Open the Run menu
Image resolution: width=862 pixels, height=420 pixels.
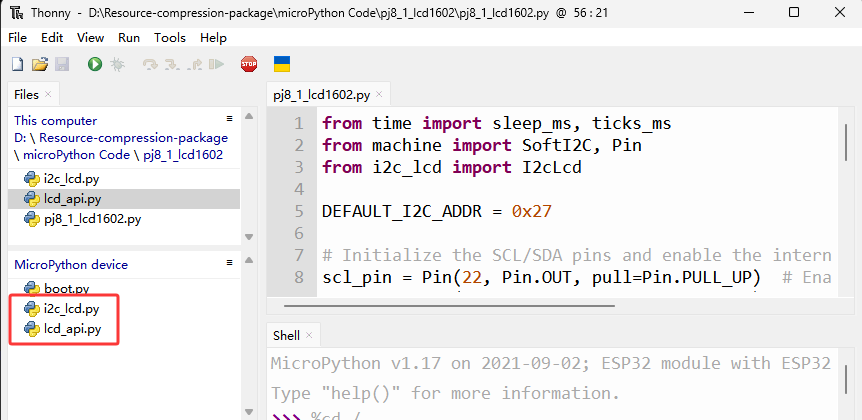(x=129, y=38)
